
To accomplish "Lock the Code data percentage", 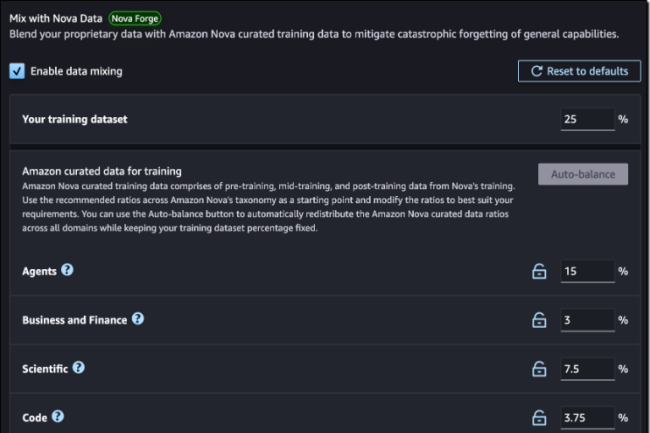I will point(539,418).
